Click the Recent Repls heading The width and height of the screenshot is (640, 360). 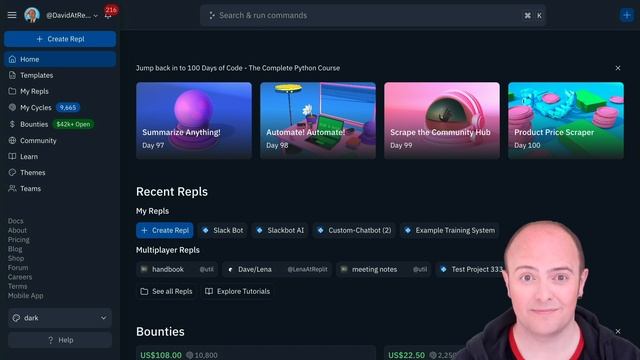[172, 192]
